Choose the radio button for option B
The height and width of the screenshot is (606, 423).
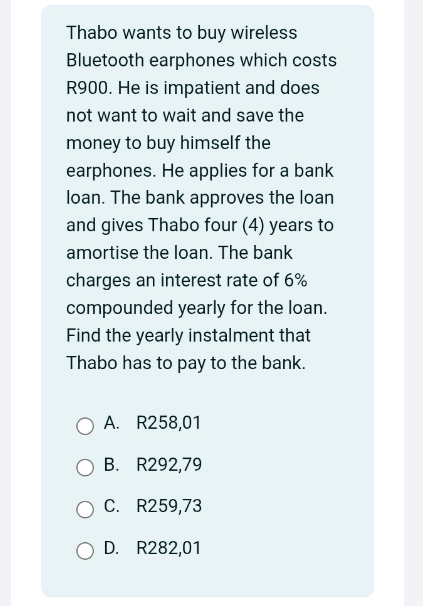point(85,468)
